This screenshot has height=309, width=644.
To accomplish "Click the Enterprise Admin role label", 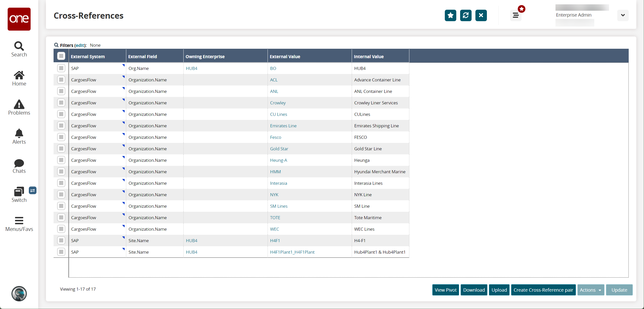I will 574,15.
